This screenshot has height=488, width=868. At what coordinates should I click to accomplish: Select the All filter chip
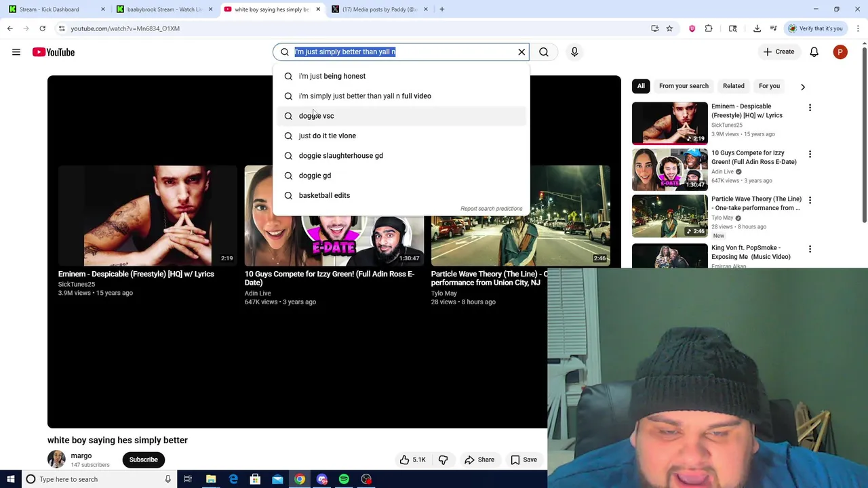[x=641, y=86]
